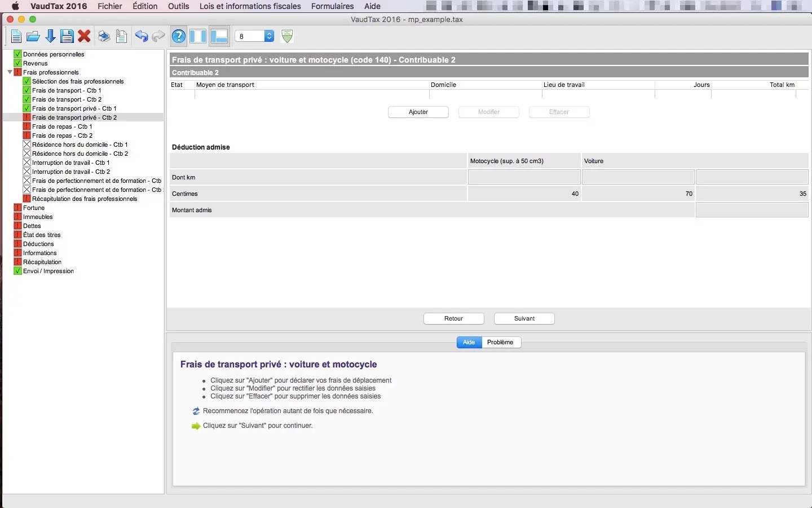
Task: Select Frais de repas - Ctb 2
Action: (62, 135)
